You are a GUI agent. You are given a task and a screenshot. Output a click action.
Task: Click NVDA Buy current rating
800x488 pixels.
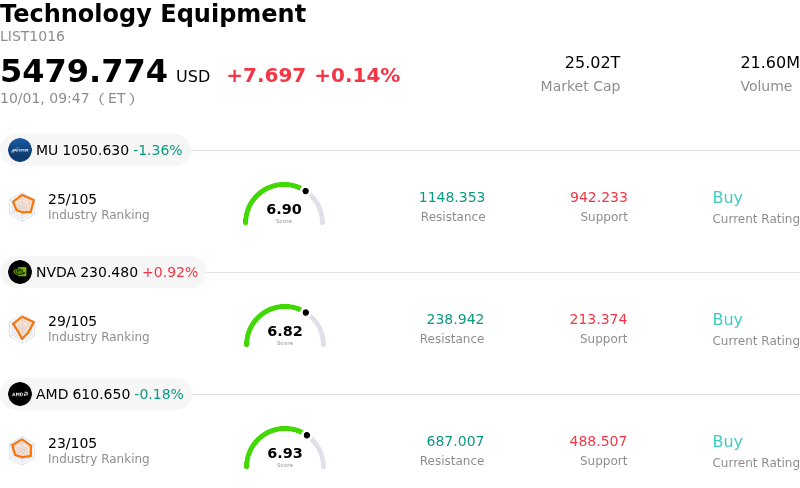[728, 319]
